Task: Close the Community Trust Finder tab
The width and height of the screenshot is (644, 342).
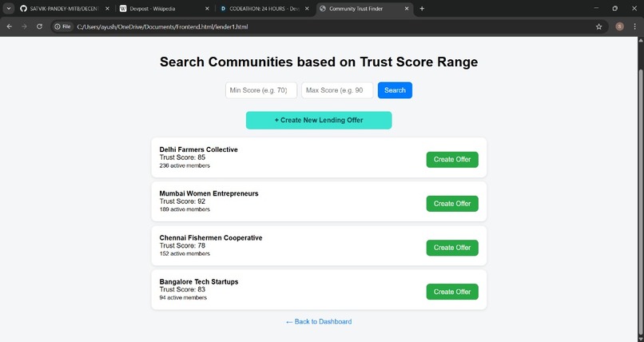Action: [407, 9]
